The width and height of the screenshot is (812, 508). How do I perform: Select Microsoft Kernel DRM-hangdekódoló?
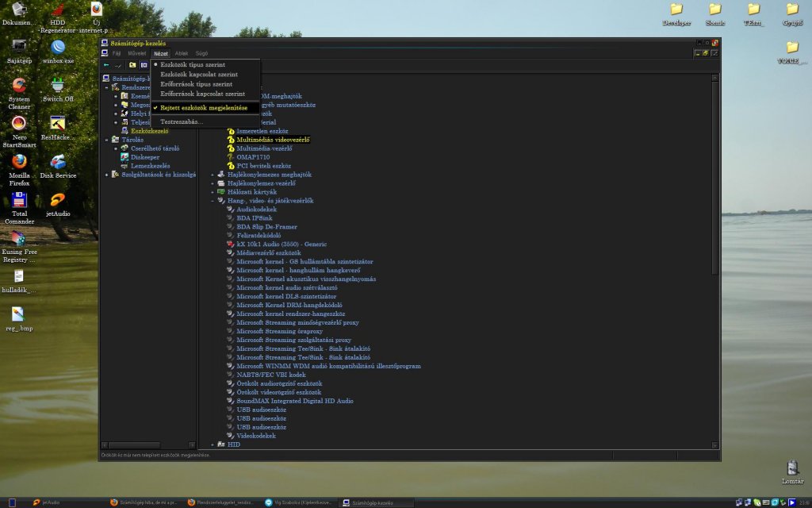(x=289, y=306)
